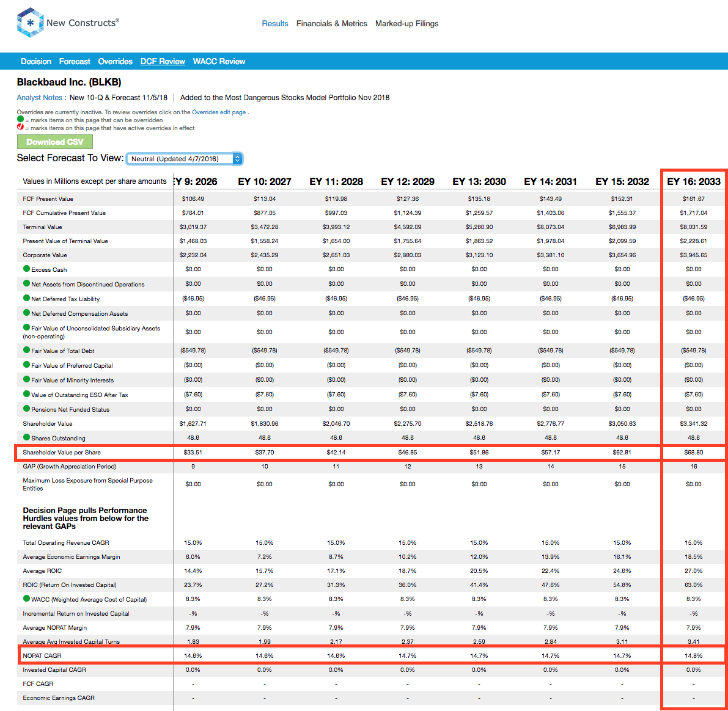Viewport: 728px width, 711px height.
Task: Switch to the Forecast subtab
Action: [x=75, y=61]
